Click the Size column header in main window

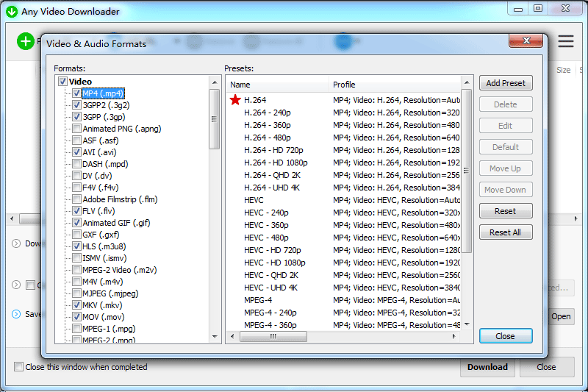(563, 70)
